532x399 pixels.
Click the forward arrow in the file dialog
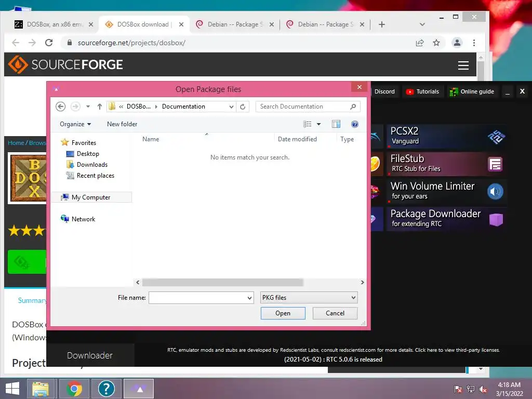[75, 107]
